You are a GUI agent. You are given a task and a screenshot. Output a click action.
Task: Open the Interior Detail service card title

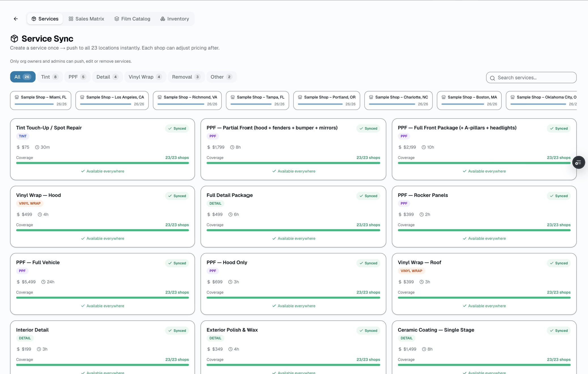[x=32, y=330]
